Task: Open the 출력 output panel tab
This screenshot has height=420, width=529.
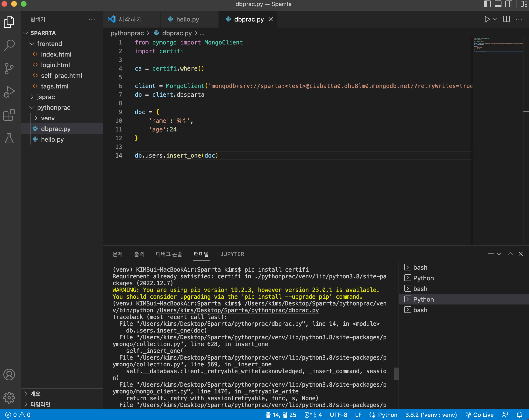Action: click(139, 254)
